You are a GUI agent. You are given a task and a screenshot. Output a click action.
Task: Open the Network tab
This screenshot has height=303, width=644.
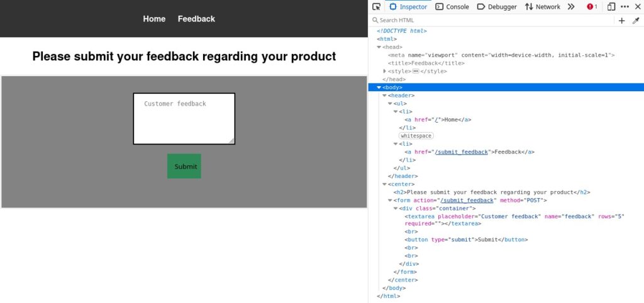(543, 6)
